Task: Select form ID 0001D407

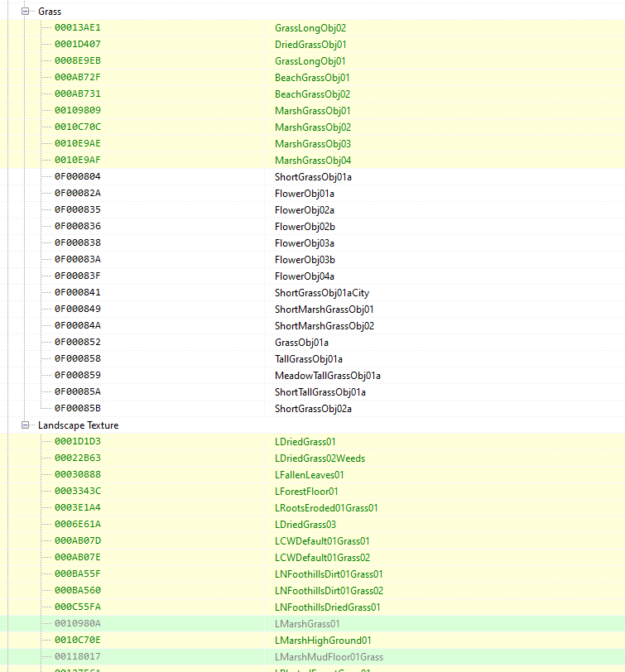Action: pos(78,44)
